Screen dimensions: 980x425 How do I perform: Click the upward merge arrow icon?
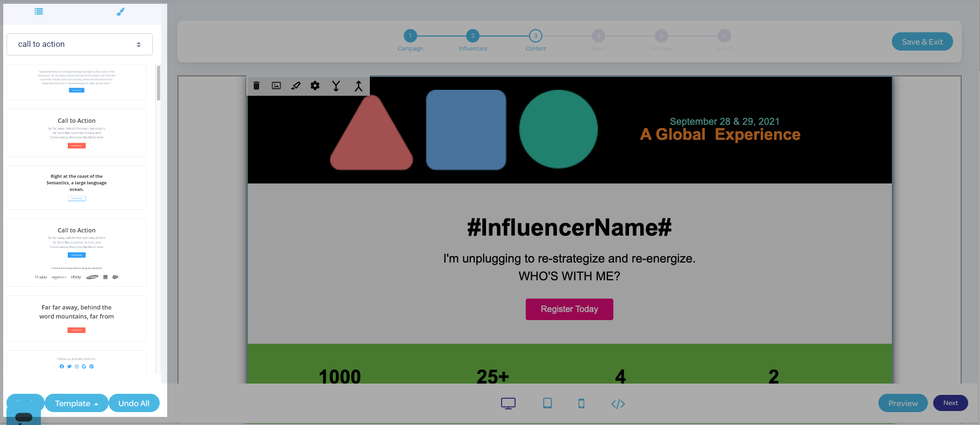coord(359,86)
